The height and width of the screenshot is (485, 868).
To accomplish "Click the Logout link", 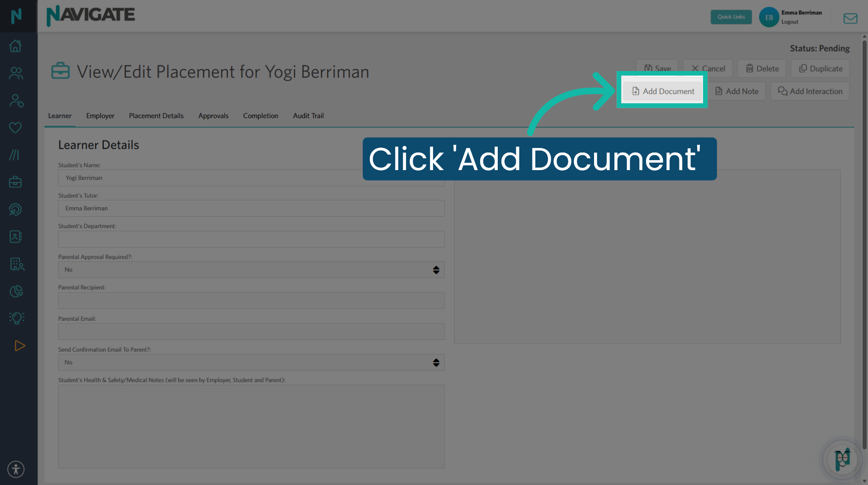I will click(790, 22).
